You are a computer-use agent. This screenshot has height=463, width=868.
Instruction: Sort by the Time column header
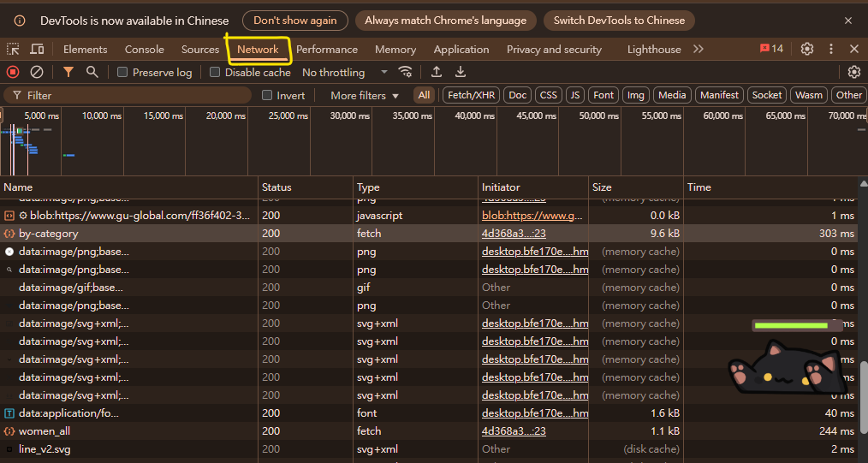[x=770, y=187]
